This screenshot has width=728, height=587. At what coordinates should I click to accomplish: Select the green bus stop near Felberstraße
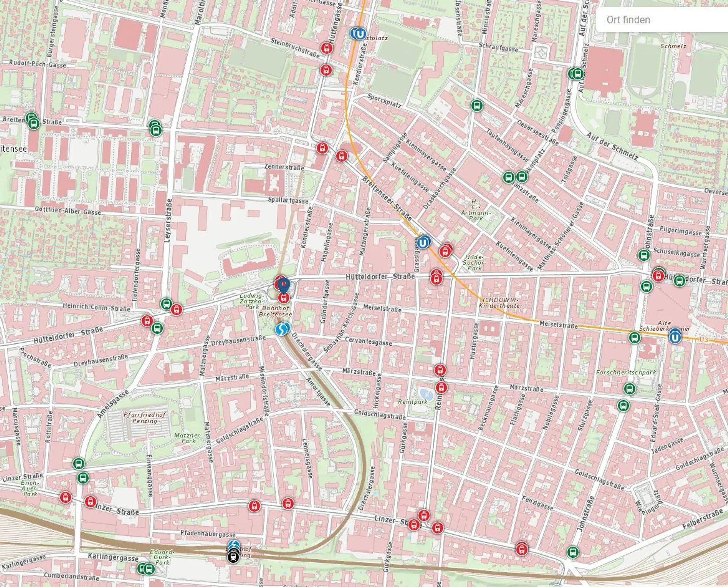click(x=573, y=552)
